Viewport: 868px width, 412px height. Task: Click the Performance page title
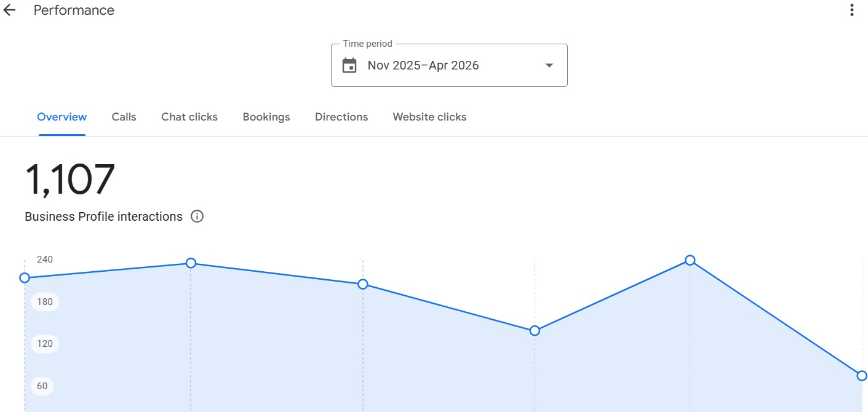[73, 10]
